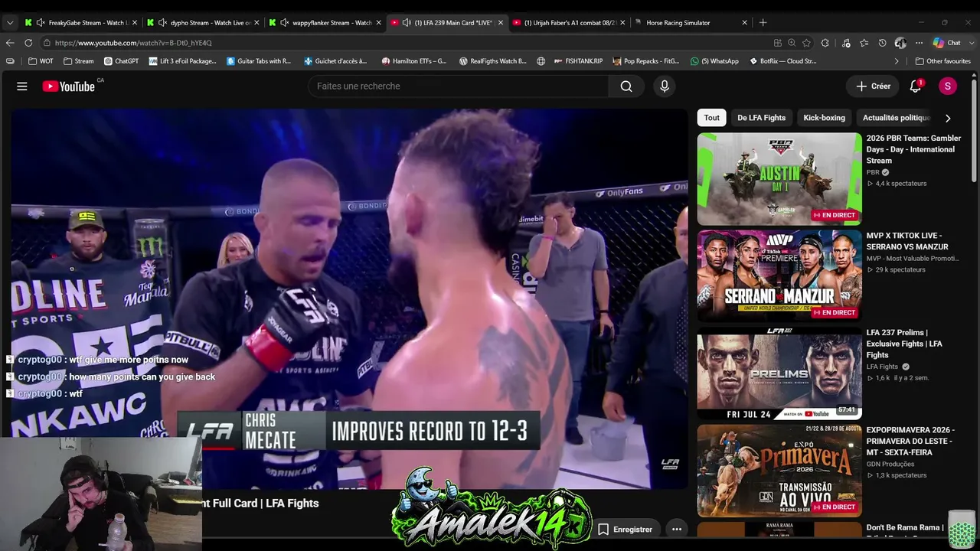This screenshot has width=980, height=551.
Task: Open the YouTube guide hamburger menu
Action: [x=22, y=86]
